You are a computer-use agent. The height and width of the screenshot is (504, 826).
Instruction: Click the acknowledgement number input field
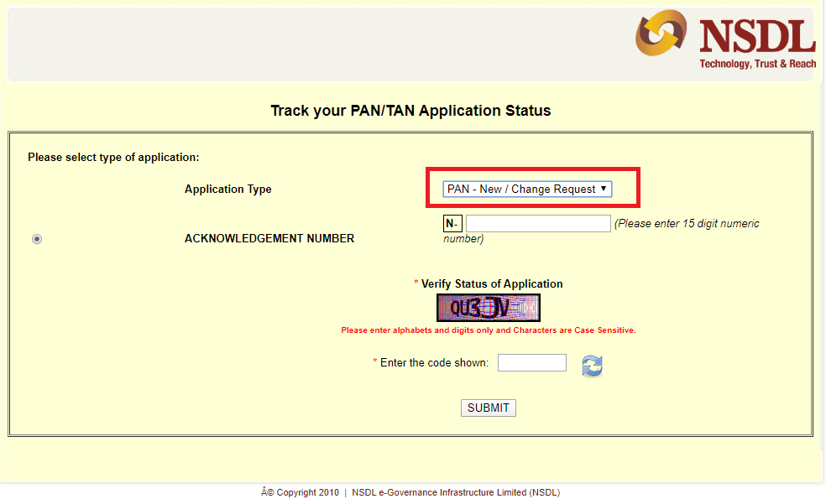click(538, 223)
